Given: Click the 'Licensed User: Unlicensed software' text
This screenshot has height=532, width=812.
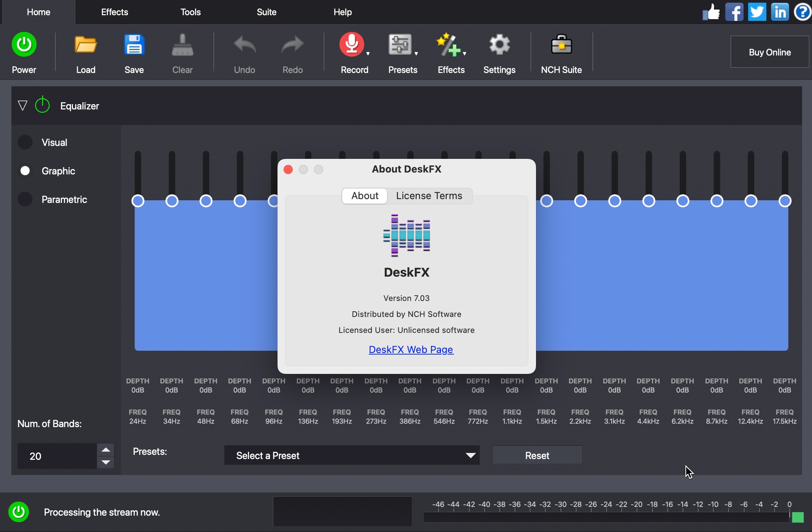Looking at the screenshot, I should pyautogui.click(x=406, y=330).
